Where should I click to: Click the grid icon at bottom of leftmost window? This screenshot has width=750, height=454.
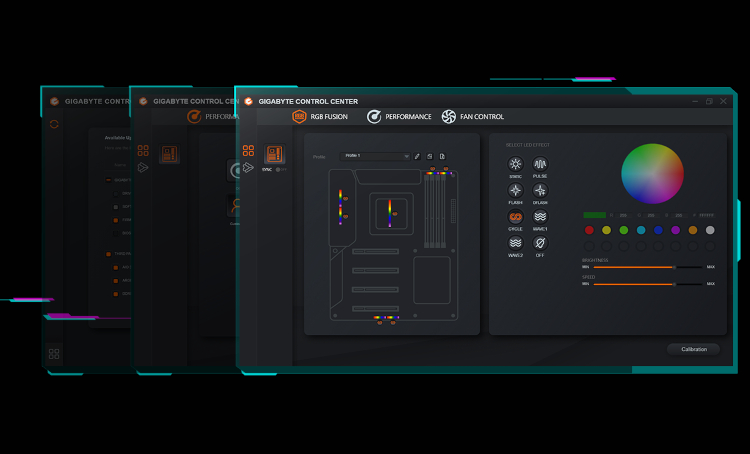coord(54,354)
